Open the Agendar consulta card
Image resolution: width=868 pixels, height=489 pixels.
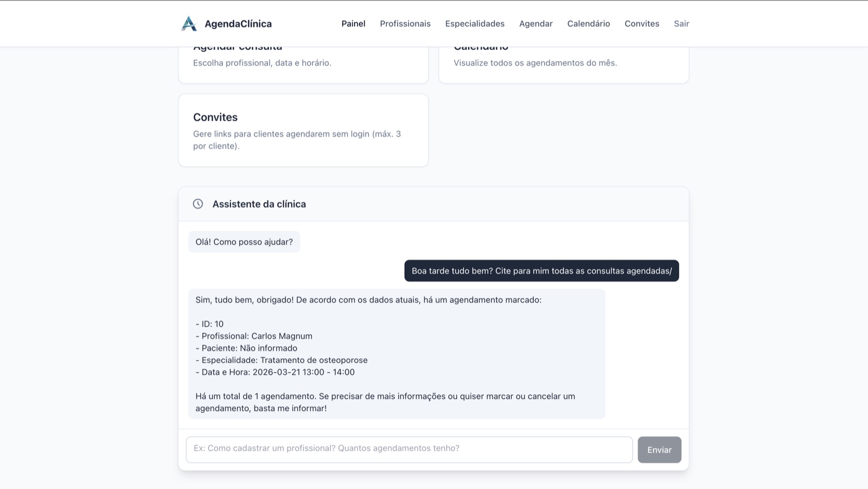pos(303,65)
